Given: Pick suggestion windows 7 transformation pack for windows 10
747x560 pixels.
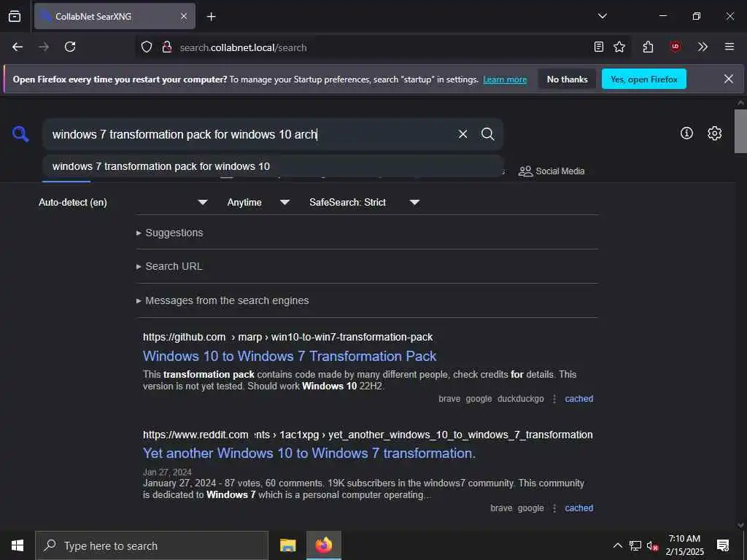Looking at the screenshot, I should point(273,166).
